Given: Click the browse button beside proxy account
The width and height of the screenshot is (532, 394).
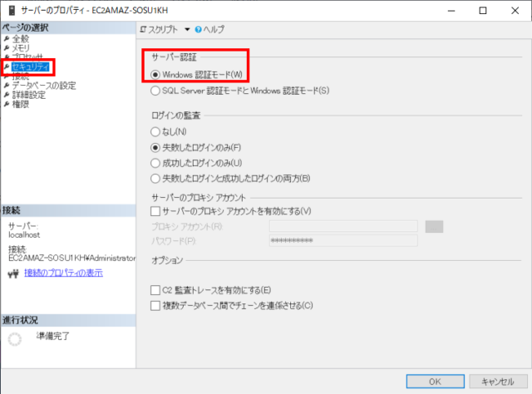Looking at the screenshot, I should [x=434, y=227].
